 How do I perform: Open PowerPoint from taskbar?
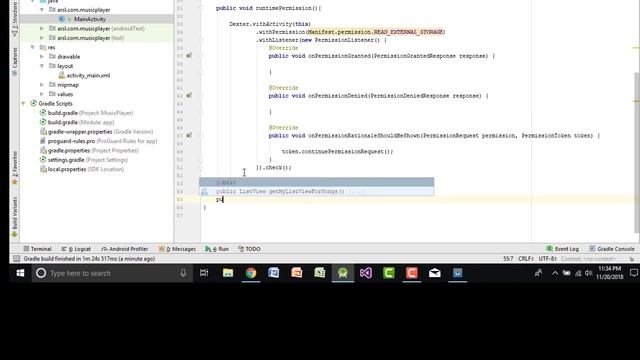(297, 273)
